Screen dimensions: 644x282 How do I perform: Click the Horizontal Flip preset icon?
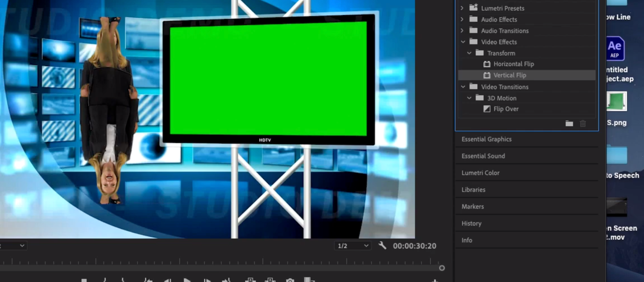(x=487, y=64)
